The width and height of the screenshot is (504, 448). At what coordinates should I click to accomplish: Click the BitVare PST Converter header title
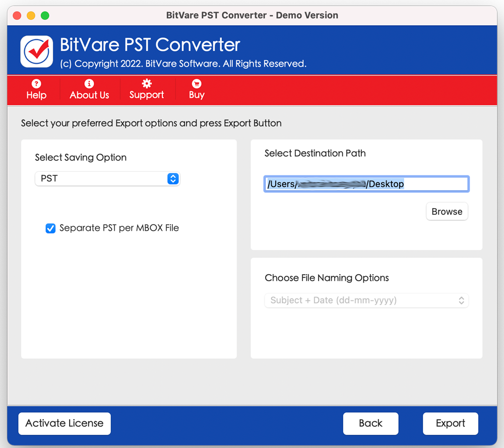[150, 45]
